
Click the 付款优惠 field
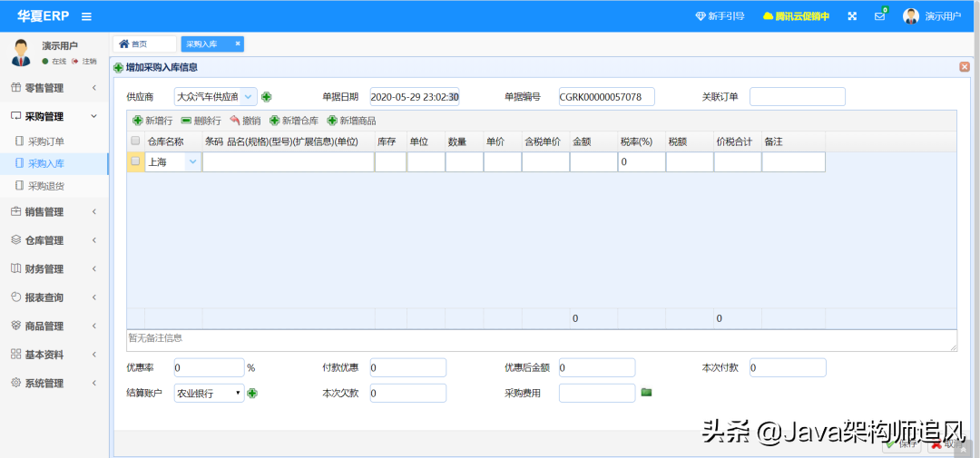pos(408,368)
